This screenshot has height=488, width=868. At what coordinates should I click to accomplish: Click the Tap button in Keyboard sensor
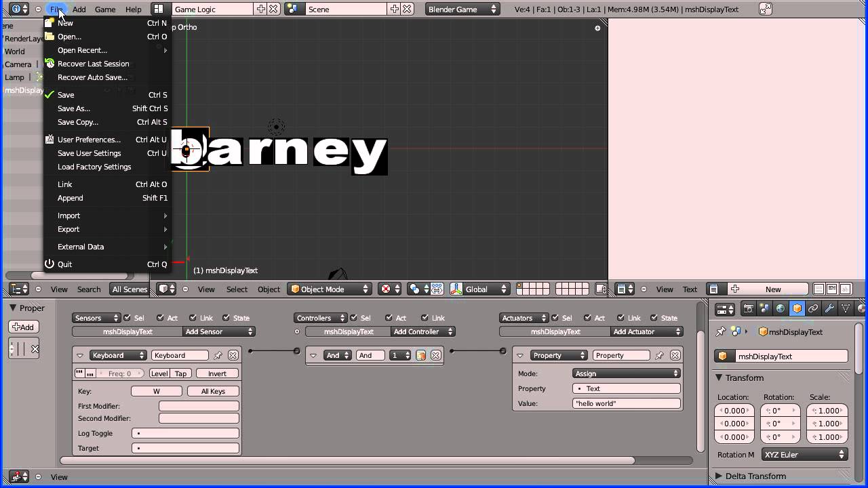point(180,373)
